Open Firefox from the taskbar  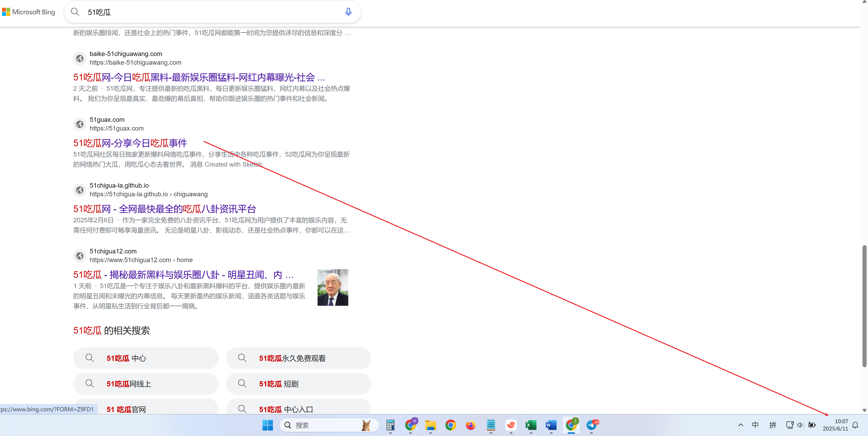pyautogui.click(x=470, y=425)
